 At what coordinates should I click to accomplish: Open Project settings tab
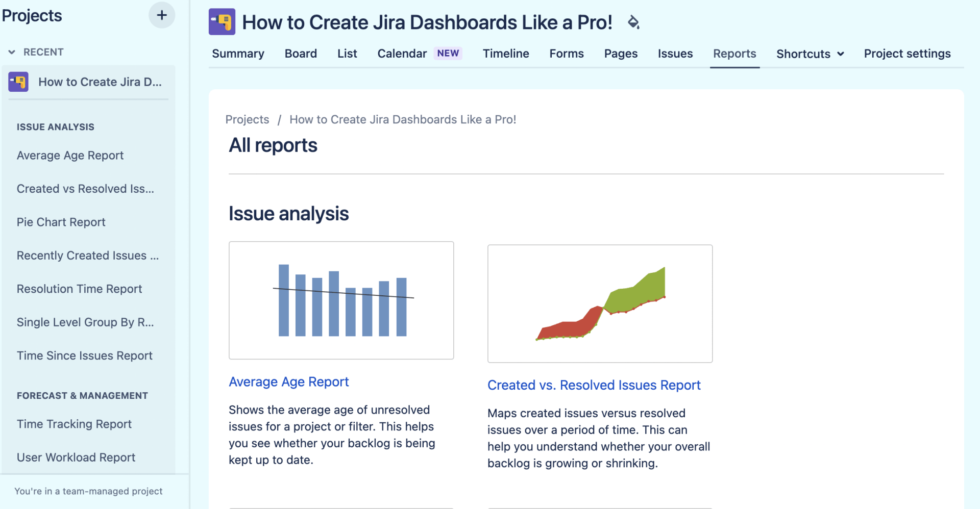(907, 54)
